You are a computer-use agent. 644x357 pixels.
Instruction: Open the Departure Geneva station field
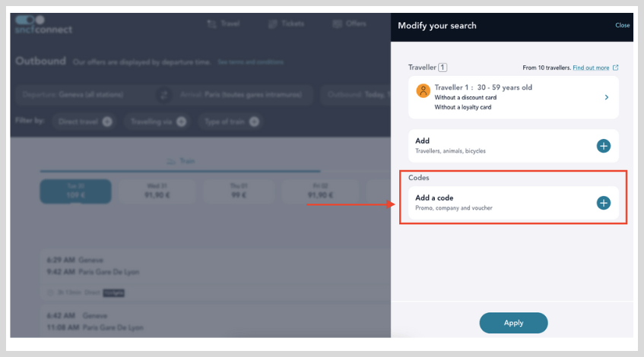tap(84, 96)
